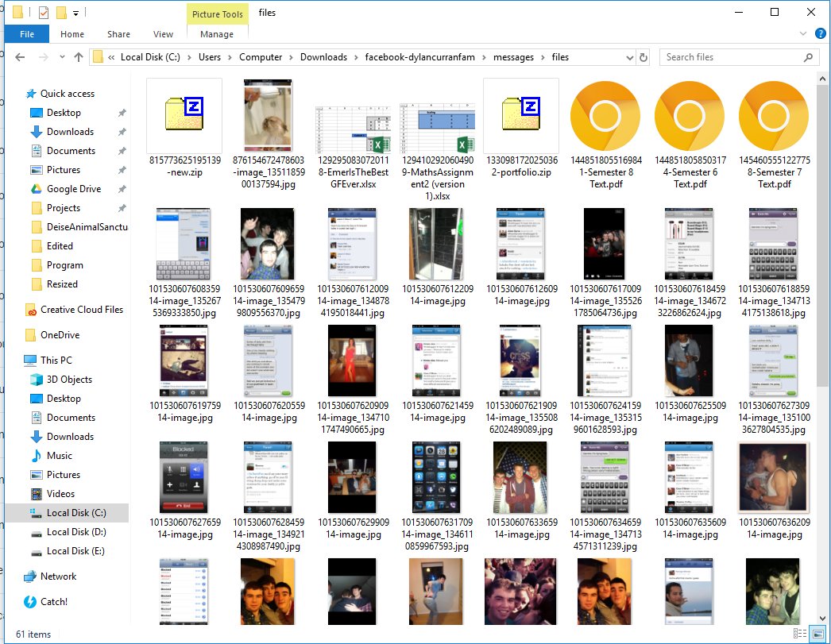Click the Properties checkmark icon in title bar
Viewport: 831px width, 644px height.
pos(43,13)
